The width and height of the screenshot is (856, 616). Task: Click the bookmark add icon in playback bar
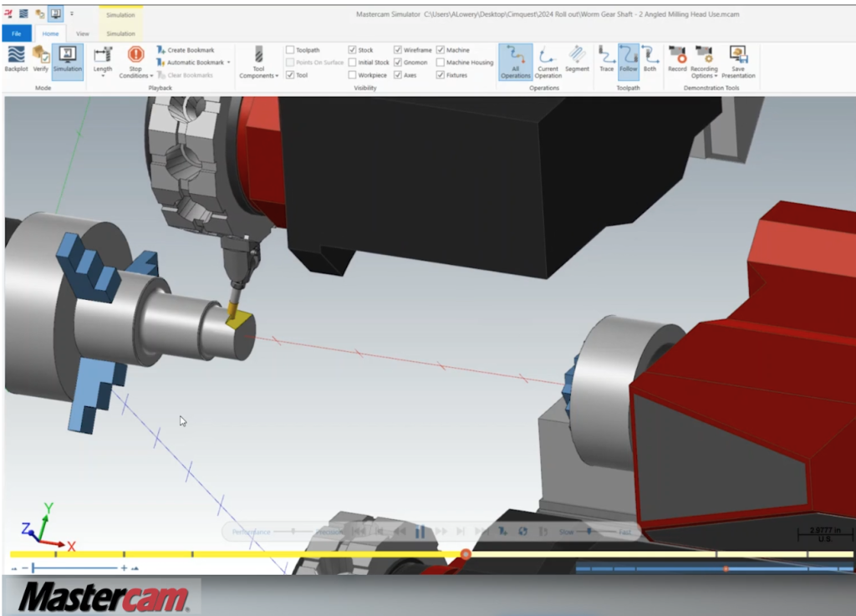click(502, 532)
